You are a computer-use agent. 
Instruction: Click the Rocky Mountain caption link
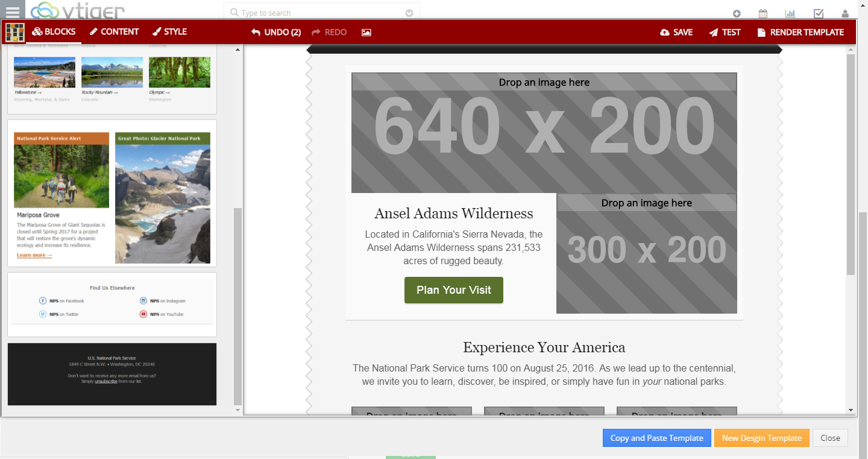[x=99, y=92]
